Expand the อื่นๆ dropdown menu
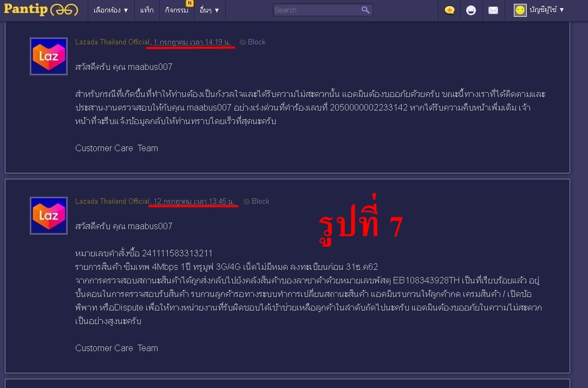The height and width of the screenshot is (388, 588). pyautogui.click(x=209, y=10)
